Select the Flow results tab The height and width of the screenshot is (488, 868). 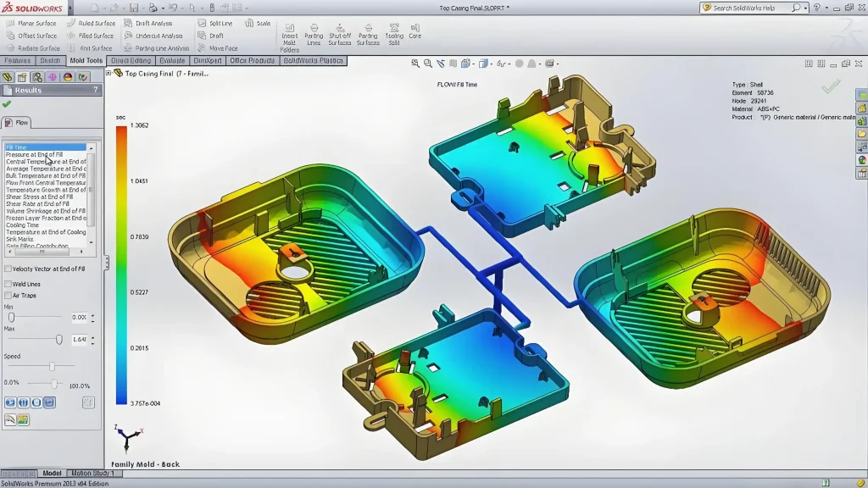click(17, 122)
